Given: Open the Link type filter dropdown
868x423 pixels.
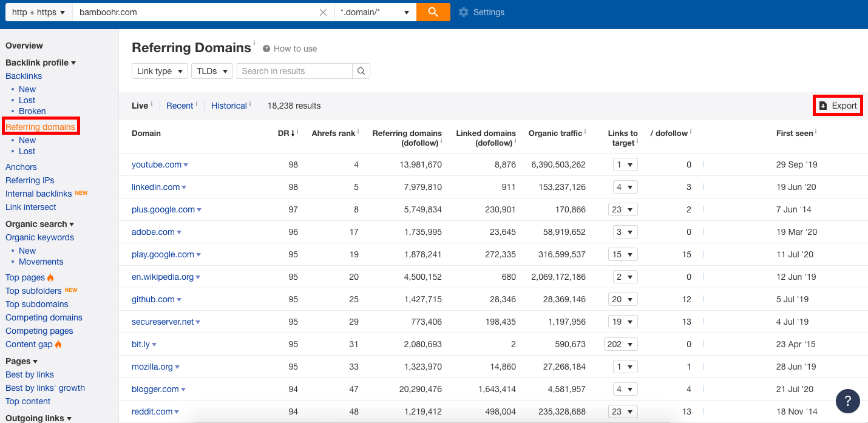Looking at the screenshot, I should click(160, 71).
